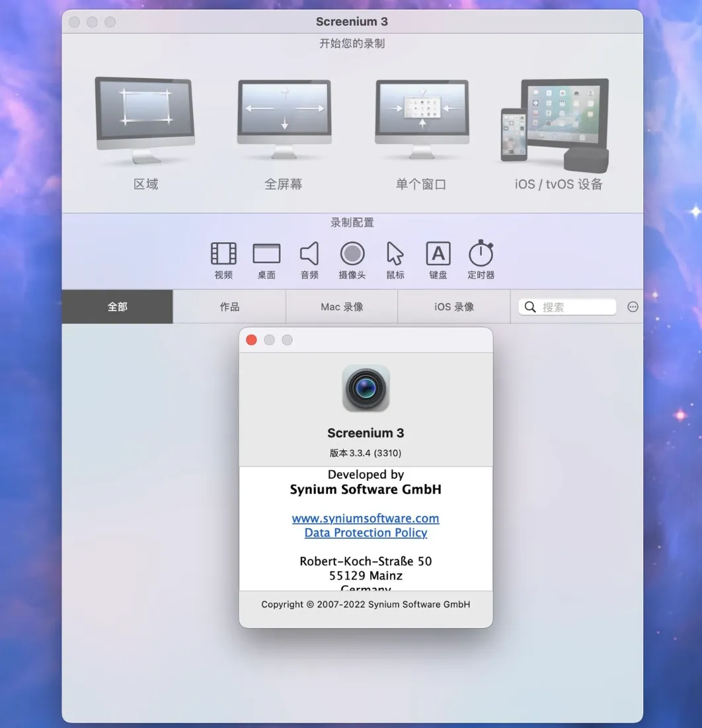Switch to the iOS 录像 tab
The height and width of the screenshot is (728, 702).
454,307
